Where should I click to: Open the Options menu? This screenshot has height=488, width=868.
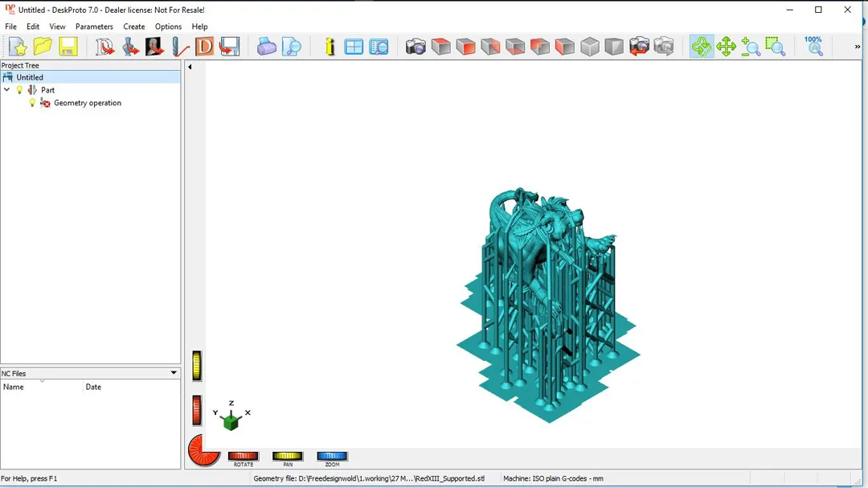point(168,27)
